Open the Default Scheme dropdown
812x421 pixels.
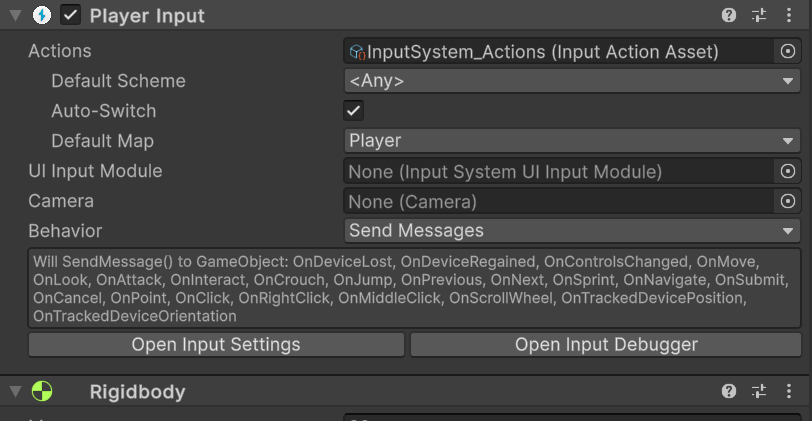pos(572,81)
